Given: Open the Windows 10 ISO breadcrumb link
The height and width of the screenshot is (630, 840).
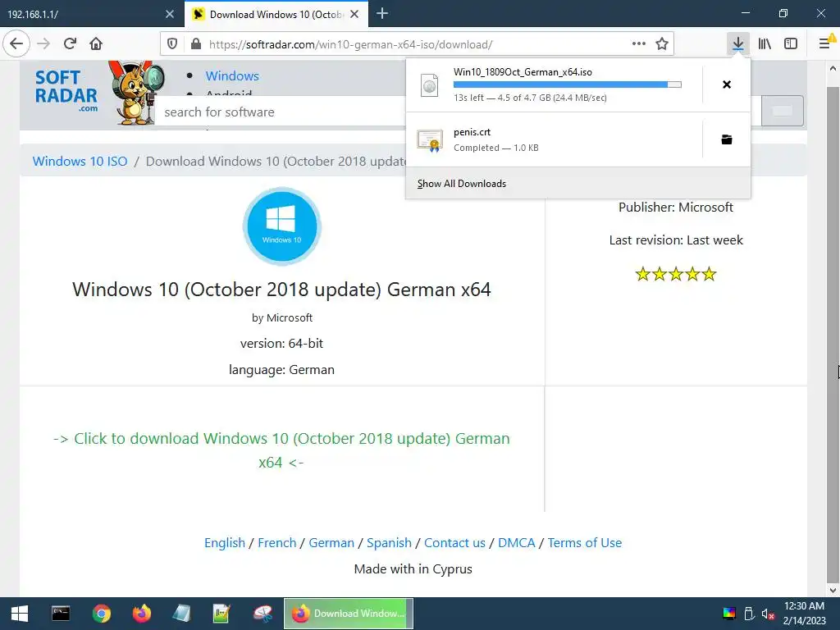Looking at the screenshot, I should click(x=80, y=162).
